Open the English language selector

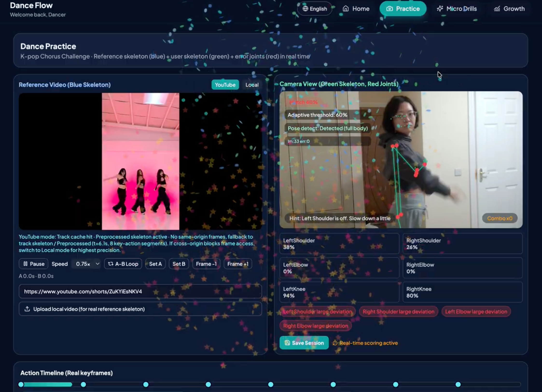[x=315, y=9]
